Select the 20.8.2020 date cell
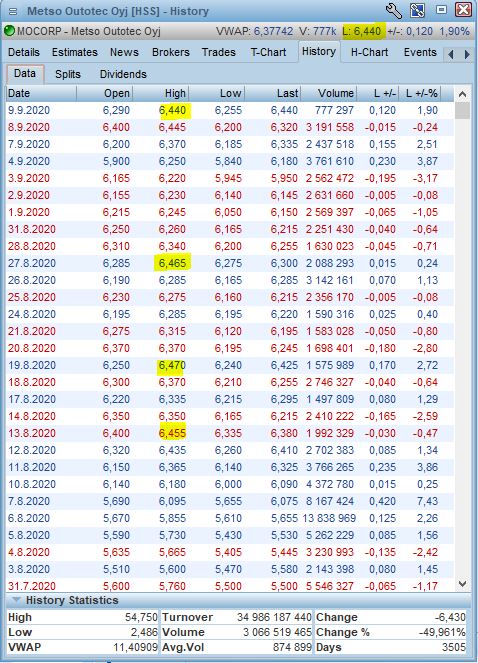The width and height of the screenshot is (478, 663). (x=32, y=348)
